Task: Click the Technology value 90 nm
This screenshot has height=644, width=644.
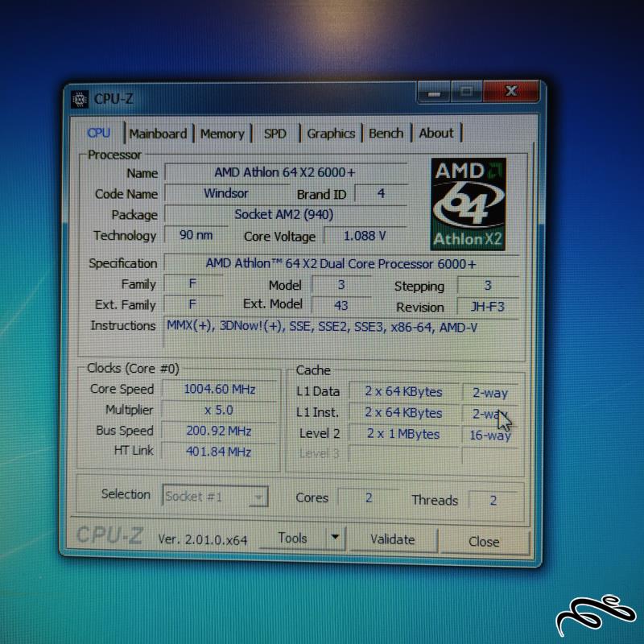Action: pyautogui.click(x=196, y=235)
